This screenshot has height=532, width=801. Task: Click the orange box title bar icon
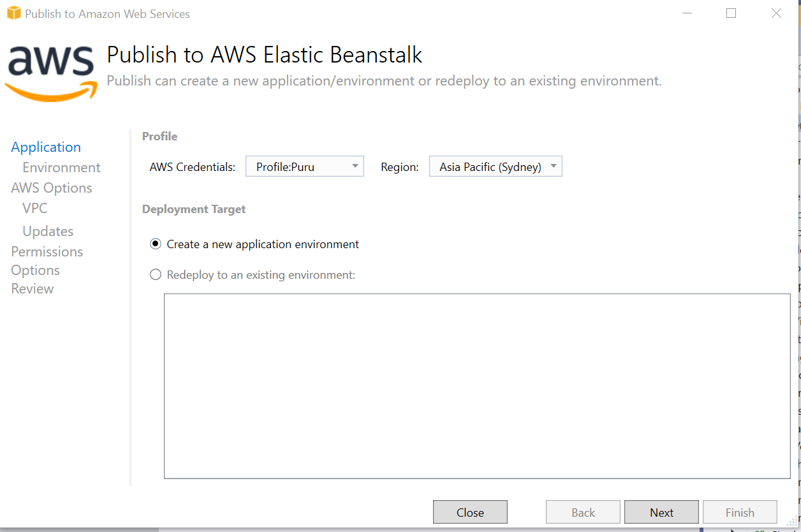pos(13,13)
